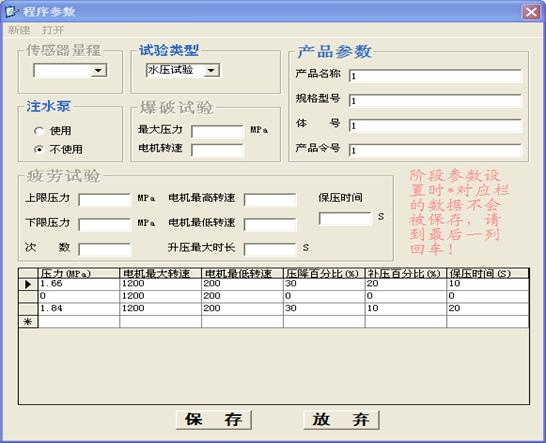This screenshot has height=443, width=546.
Task: Click the 放弃 button
Action: point(341,420)
